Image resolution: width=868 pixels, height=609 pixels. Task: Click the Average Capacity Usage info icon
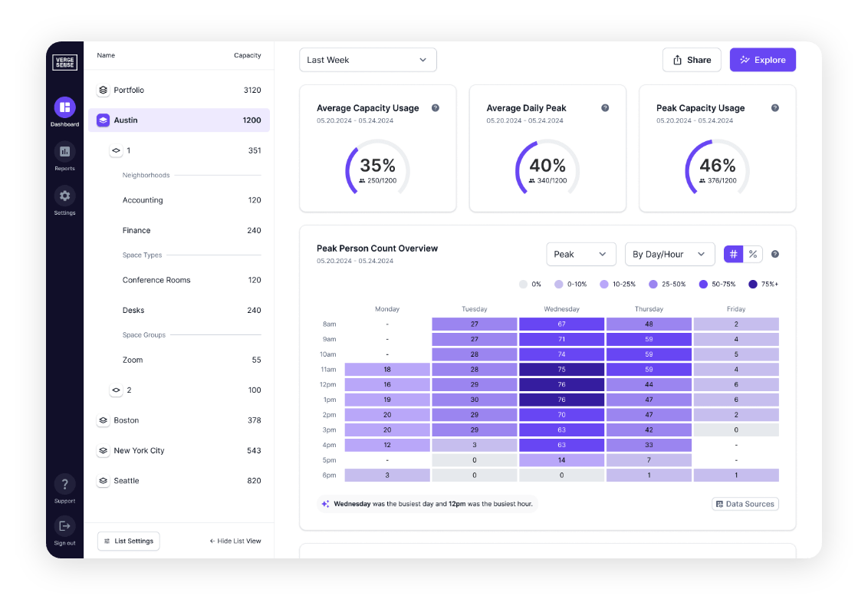tap(436, 108)
